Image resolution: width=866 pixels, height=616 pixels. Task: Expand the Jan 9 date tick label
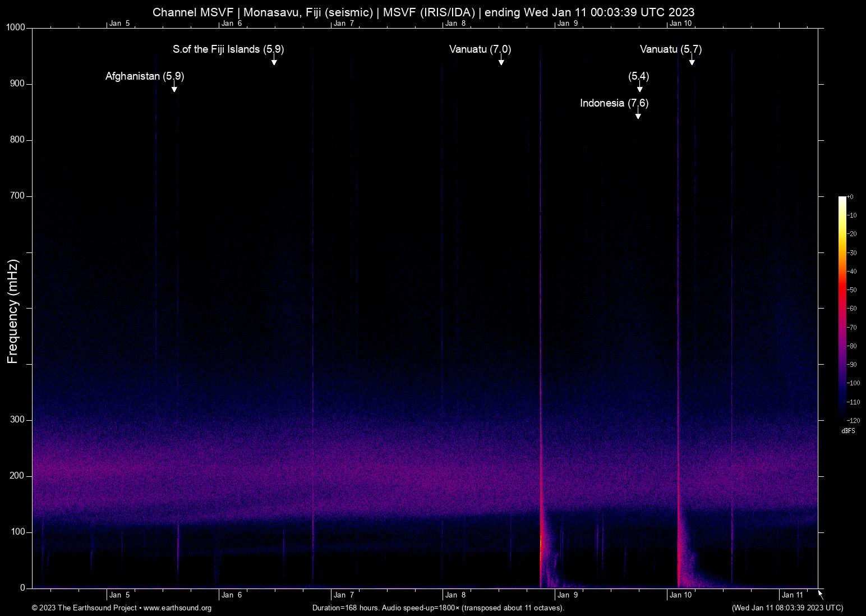coord(568,595)
